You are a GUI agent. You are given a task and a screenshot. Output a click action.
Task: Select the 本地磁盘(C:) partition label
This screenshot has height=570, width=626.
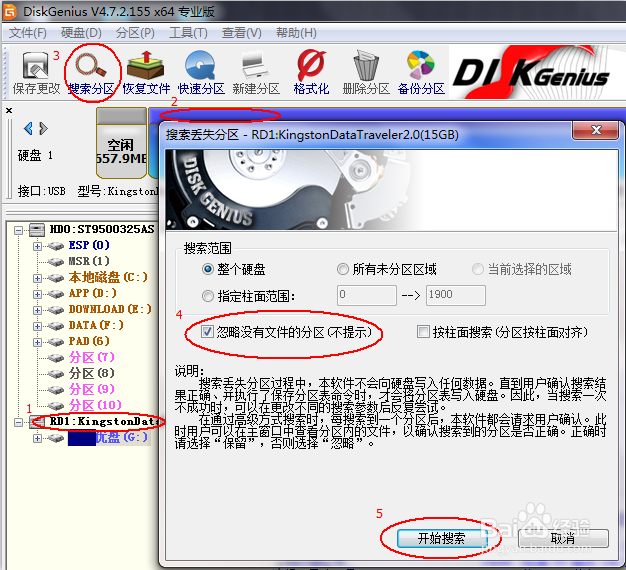coord(108,277)
